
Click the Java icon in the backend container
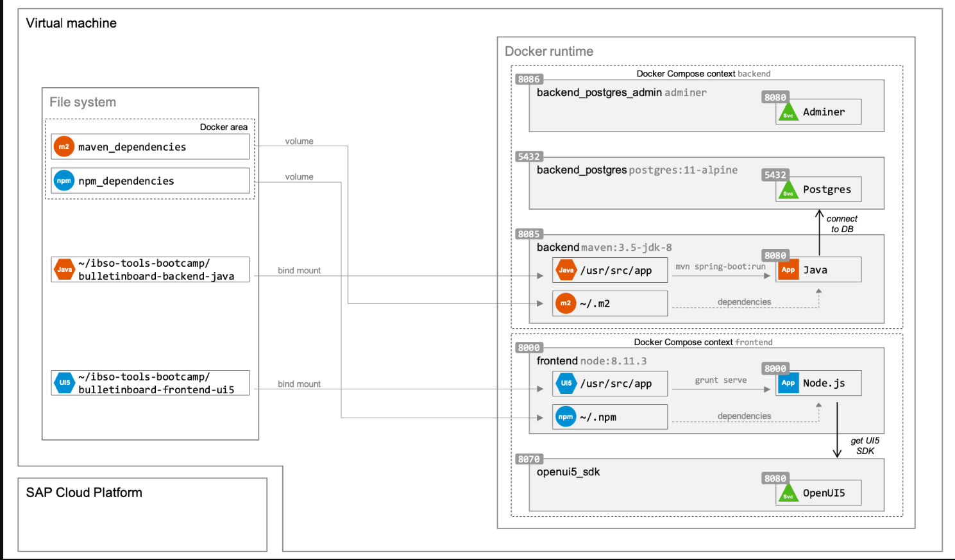(566, 270)
